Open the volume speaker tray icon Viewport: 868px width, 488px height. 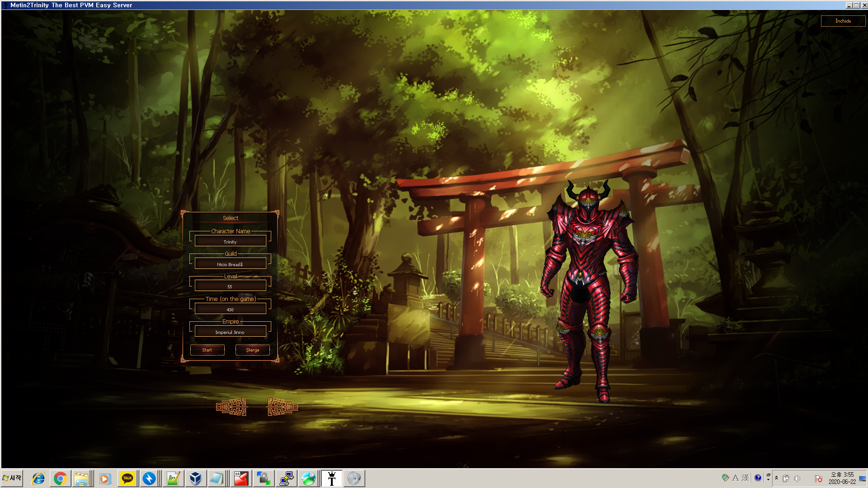pos(797,478)
